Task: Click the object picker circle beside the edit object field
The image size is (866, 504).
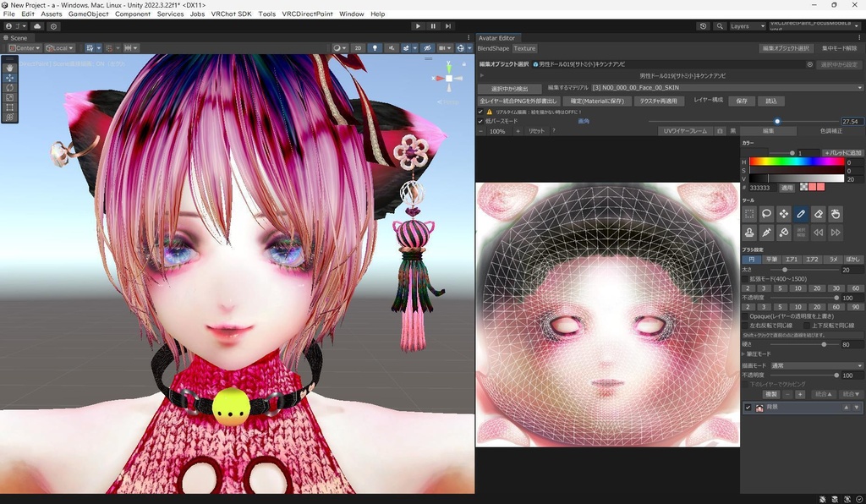Action: click(x=809, y=64)
